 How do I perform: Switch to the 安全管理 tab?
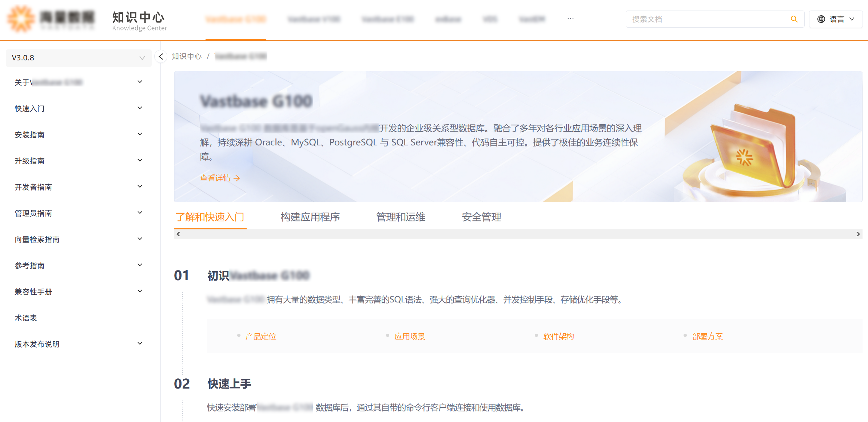pyautogui.click(x=481, y=217)
